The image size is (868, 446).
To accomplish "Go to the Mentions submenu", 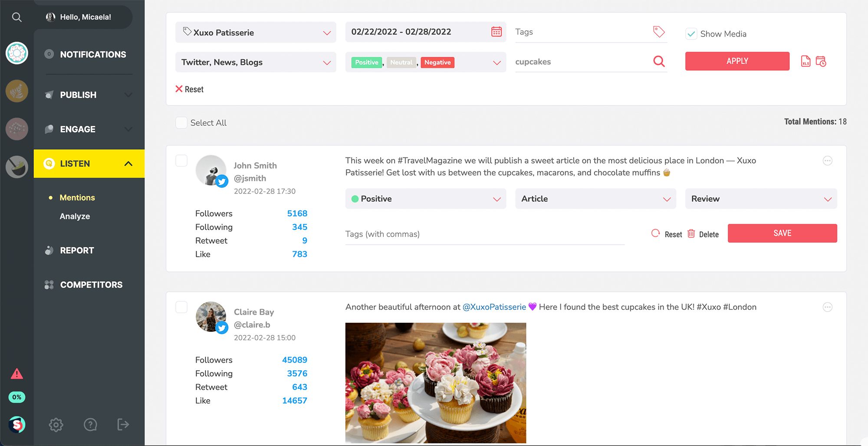I will (x=77, y=197).
